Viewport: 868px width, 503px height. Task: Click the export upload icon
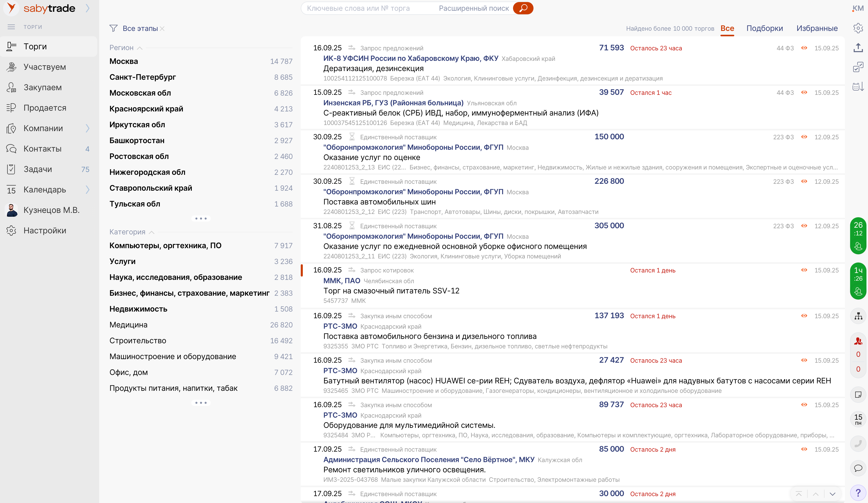point(858,48)
